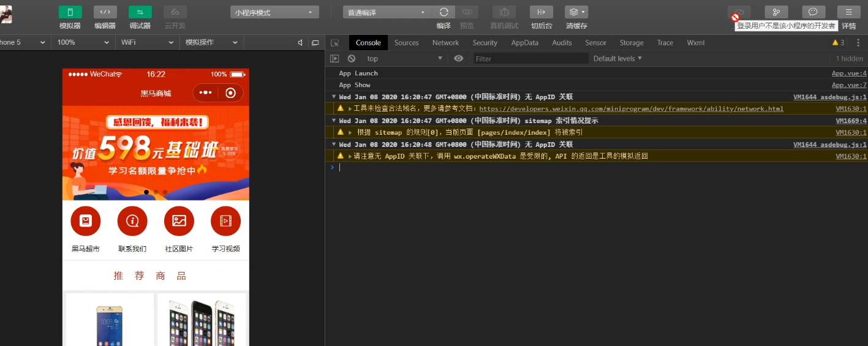This screenshot has width=868, height=346.
Task: Toggle the simulator (模拟器) panel button
Action: [70, 12]
